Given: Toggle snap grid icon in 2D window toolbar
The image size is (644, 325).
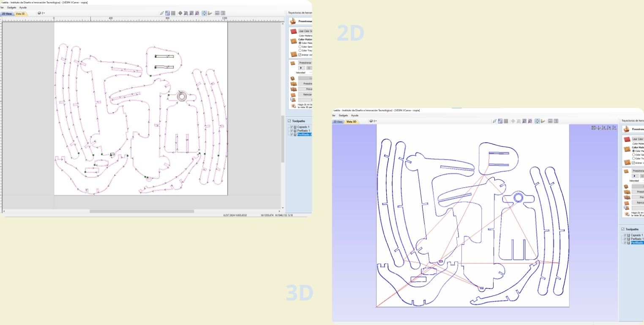Looking at the screenshot, I should (173, 13).
